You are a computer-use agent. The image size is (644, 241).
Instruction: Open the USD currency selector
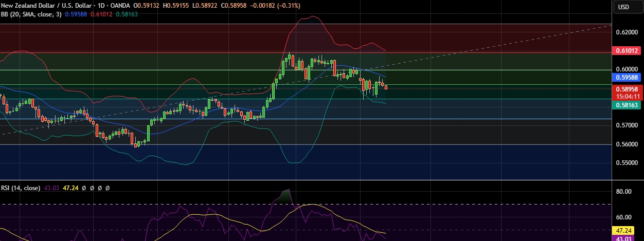623,7
